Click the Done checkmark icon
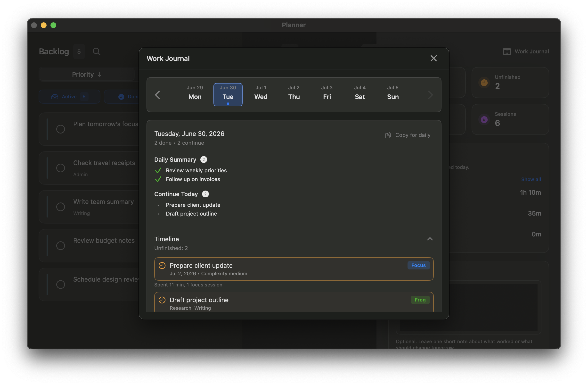This screenshot has height=385, width=588. [121, 97]
